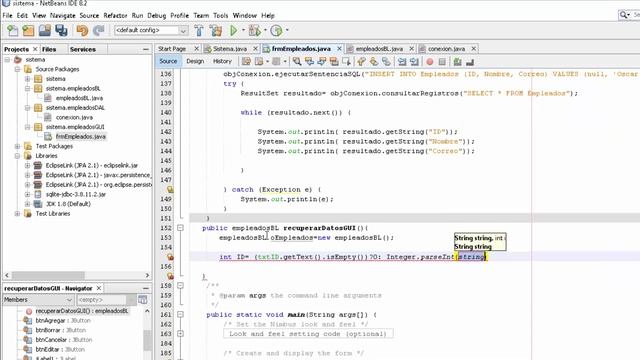Switch to the conexion.java tab
The width and height of the screenshot is (640, 360).
[446, 49]
